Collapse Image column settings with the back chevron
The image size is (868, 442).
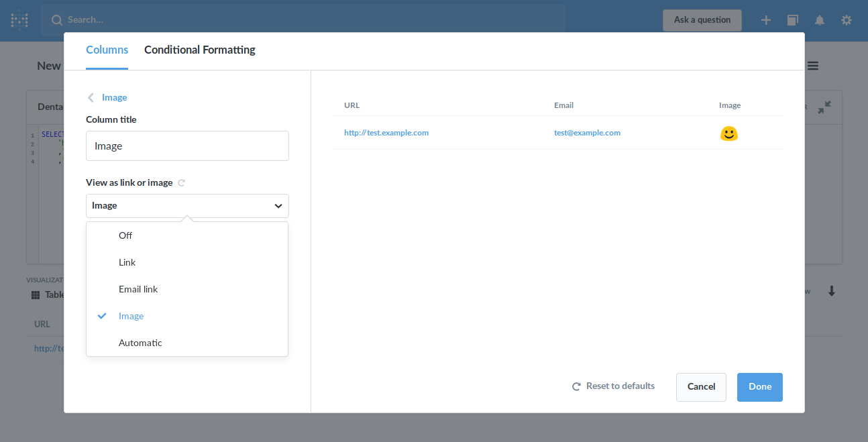tap(90, 97)
